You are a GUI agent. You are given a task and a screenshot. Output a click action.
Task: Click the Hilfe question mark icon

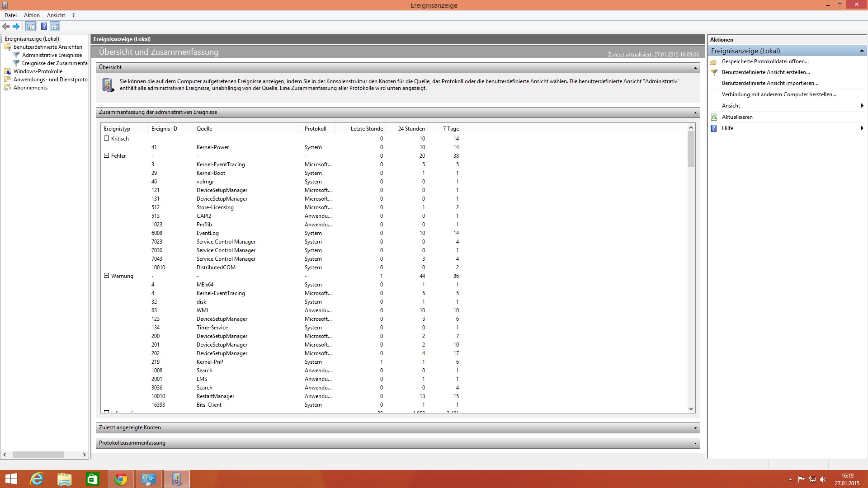pos(714,128)
